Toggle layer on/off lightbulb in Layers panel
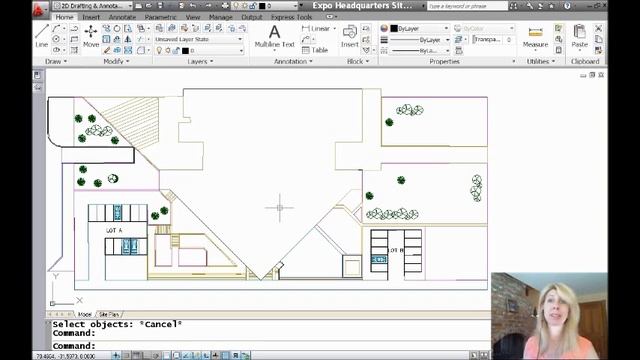Image resolution: width=640 pixels, height=360 pixels. click(x=159, y=50)
